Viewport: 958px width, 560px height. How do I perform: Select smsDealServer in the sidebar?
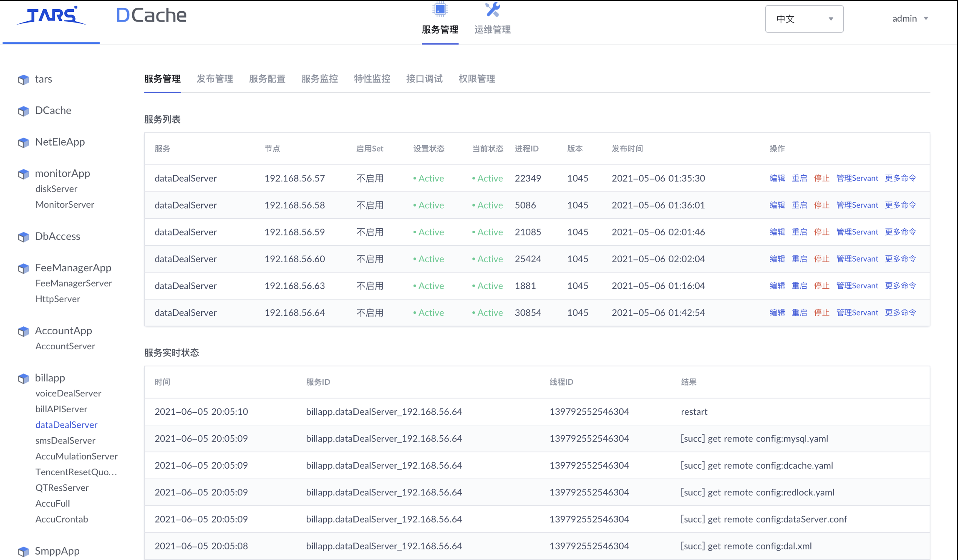(65, 440)
